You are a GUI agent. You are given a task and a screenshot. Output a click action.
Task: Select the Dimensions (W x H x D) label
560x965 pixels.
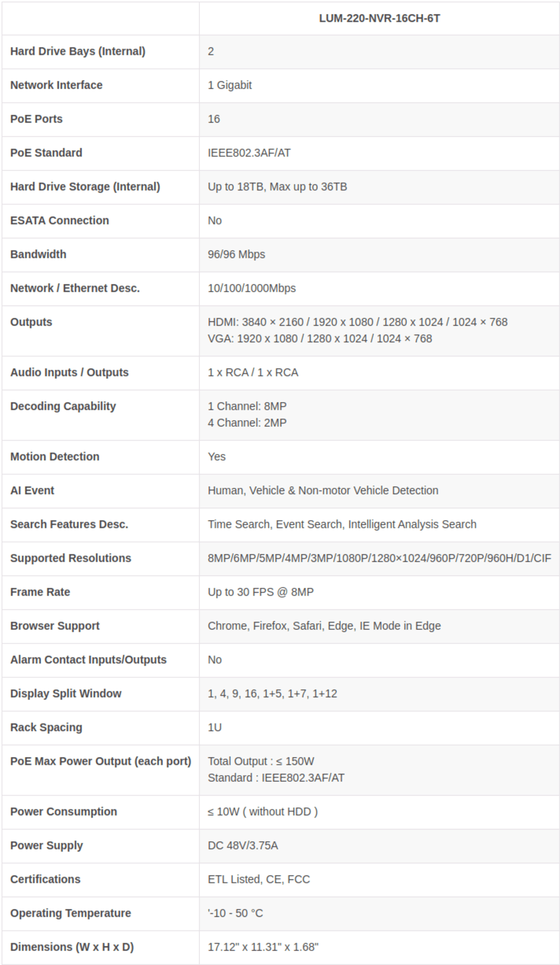pos(72,947)
